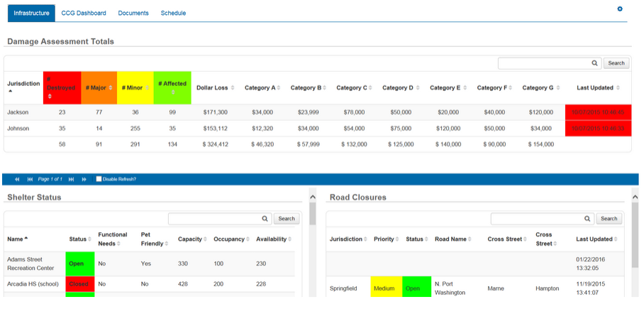Focus the Shelter Status search input field
Image resolution: width=644 pixels, height=309 pixels.
pos(213,219)
